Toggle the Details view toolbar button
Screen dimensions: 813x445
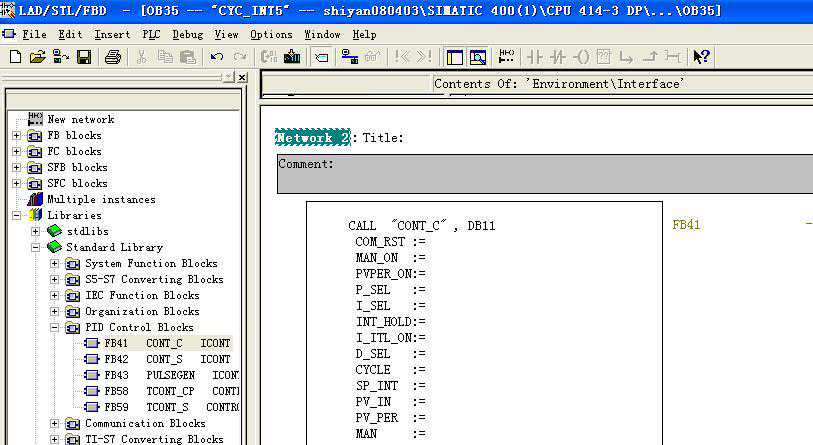[x=477, y=57]
